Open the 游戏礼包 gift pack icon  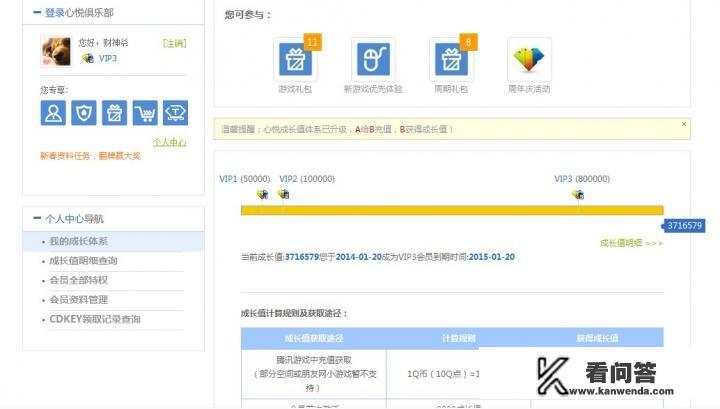click(x=296, y=61)
